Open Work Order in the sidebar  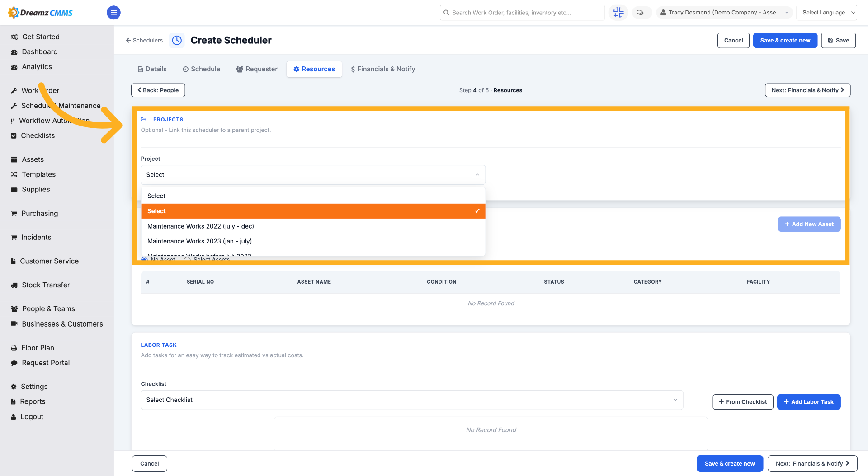(x=40, y=91)
